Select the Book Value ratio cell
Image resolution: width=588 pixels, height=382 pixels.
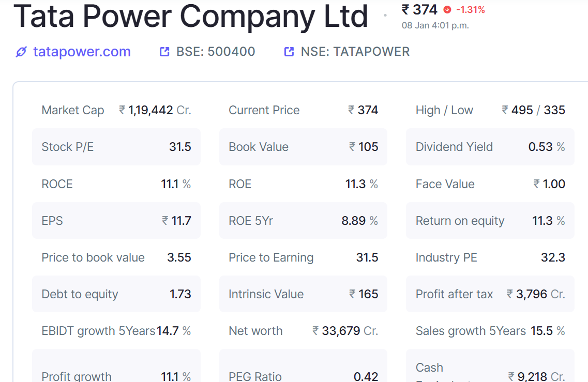tap(303, 147)
